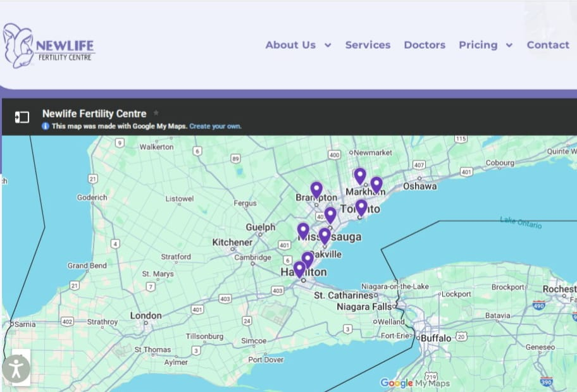The width and height of the screenshot is (577, 392).
Task: Select the Hamilton location pin
Action: [x=299, y=269]
